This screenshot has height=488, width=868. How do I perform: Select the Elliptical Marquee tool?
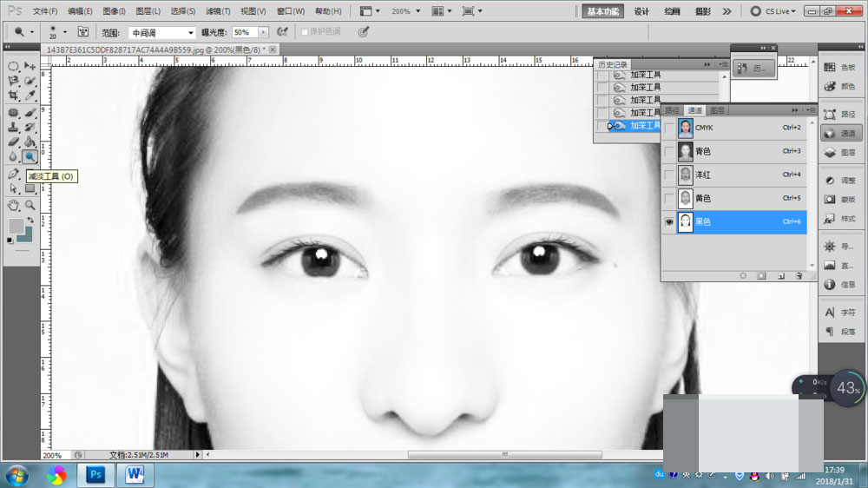[x=13, y=67]
